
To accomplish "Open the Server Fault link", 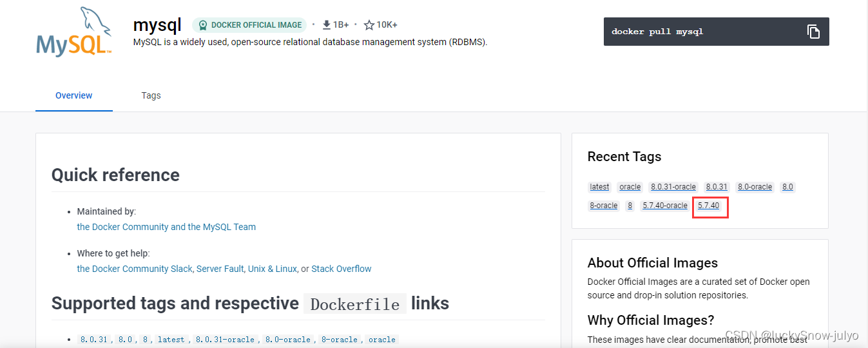I will tap(220, 269).
